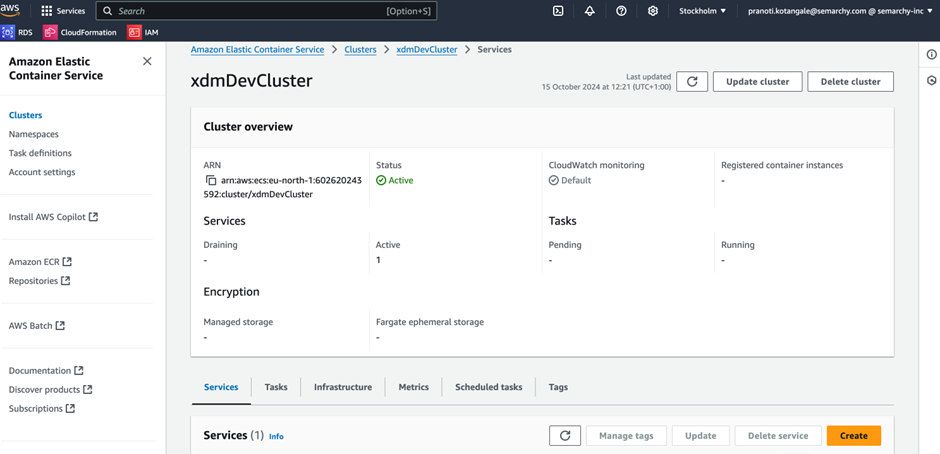Screen dimensions: 940x454
Task: Click the Cluster overview heading
Action: pos(248,127)
